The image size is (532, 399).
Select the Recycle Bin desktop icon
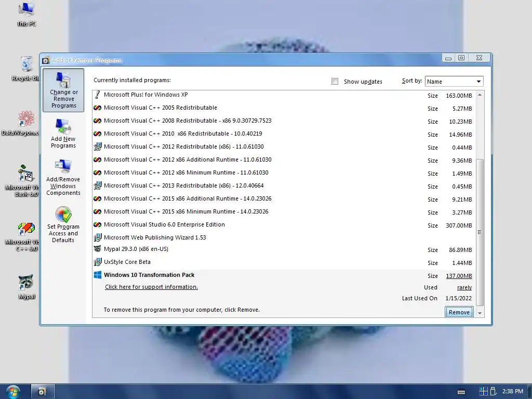click(26, 69)
